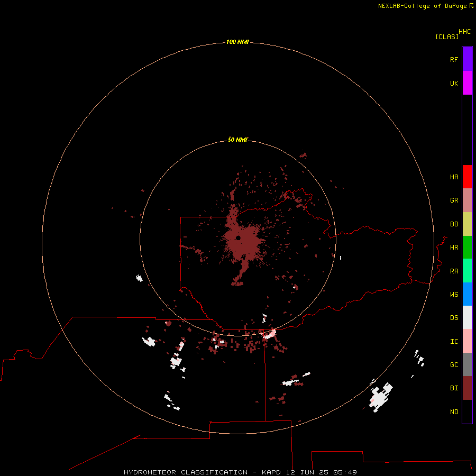Select the BD big drops swatch
476x476 pixels.
point(467,224)
